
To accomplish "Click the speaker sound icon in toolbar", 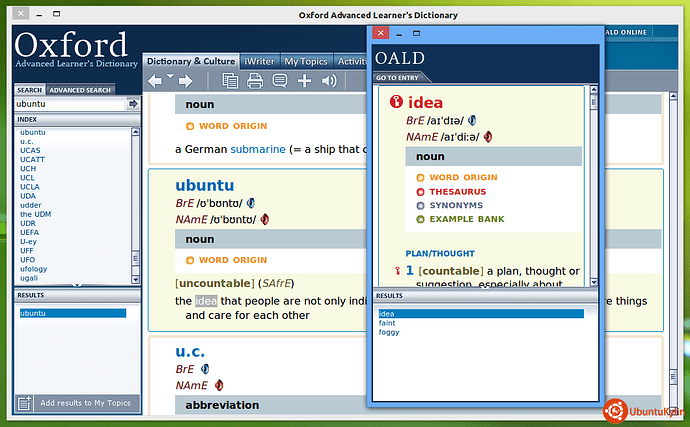I will 329,81.
